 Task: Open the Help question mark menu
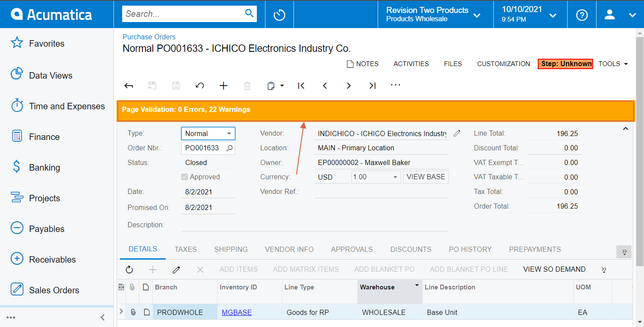(x=582, y=15)
